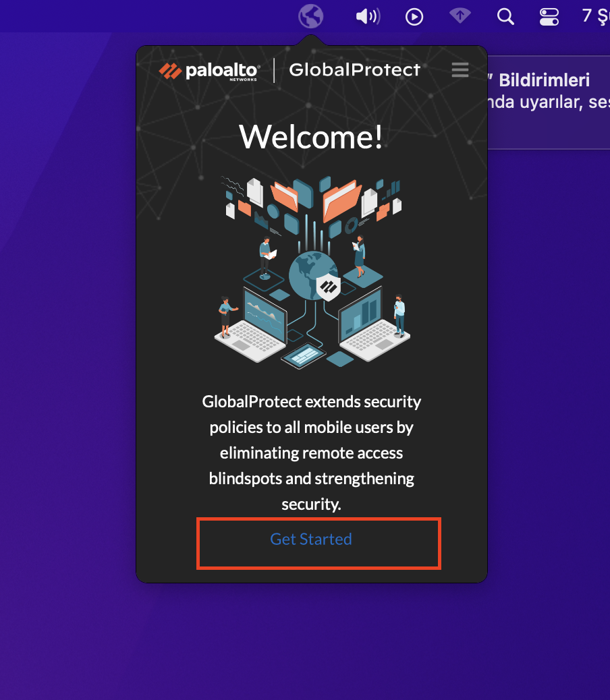The width and height of the screenshot is (610, 700).
Task: Click the Welcome! heading
Action: pos(311,137)
